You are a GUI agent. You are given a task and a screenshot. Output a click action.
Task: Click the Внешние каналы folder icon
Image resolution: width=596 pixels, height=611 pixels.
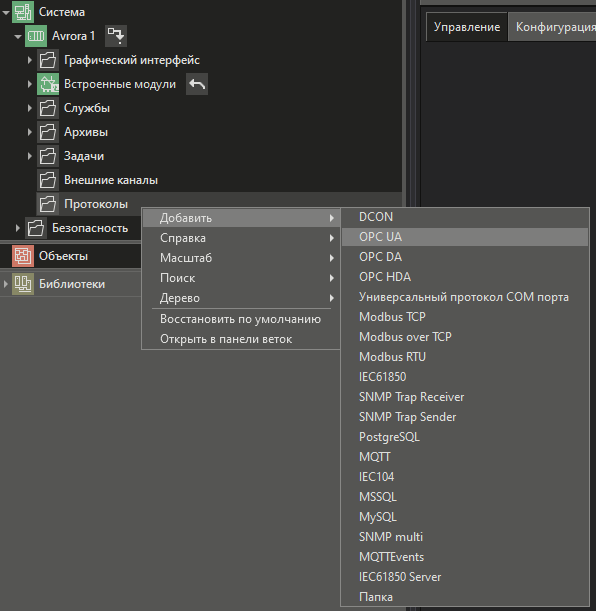pos(48,180)
